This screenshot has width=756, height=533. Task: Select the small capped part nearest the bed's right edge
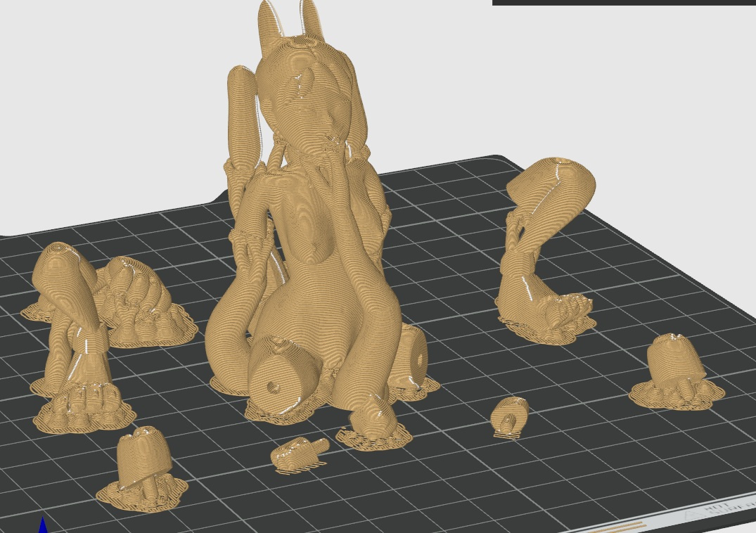pos(676,372)
